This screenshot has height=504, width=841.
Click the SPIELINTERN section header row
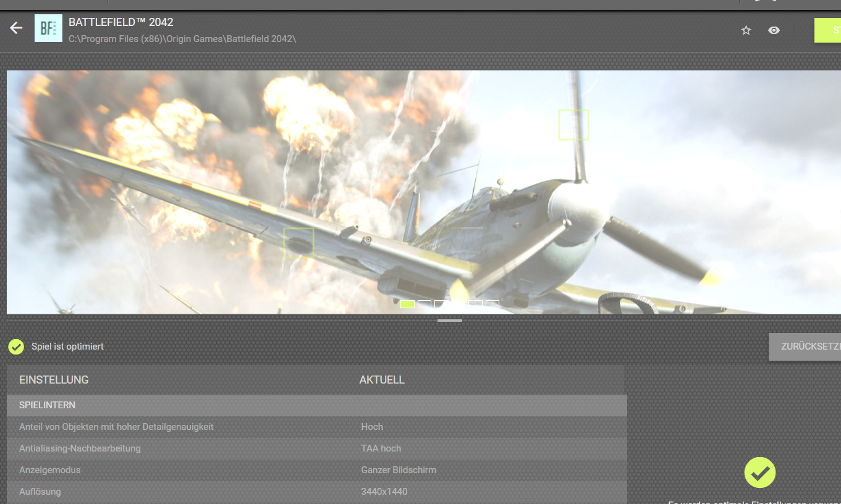(317, 405)
